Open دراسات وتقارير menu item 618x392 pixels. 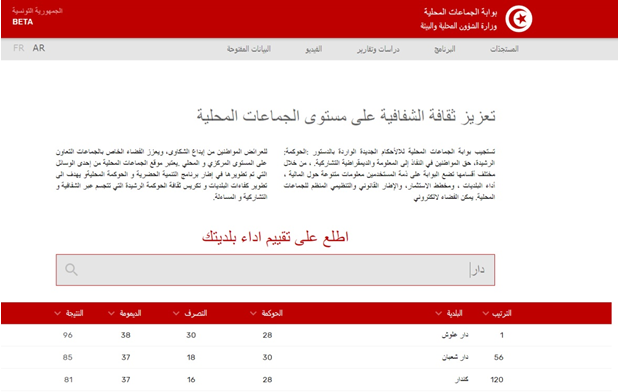[378, 49]
